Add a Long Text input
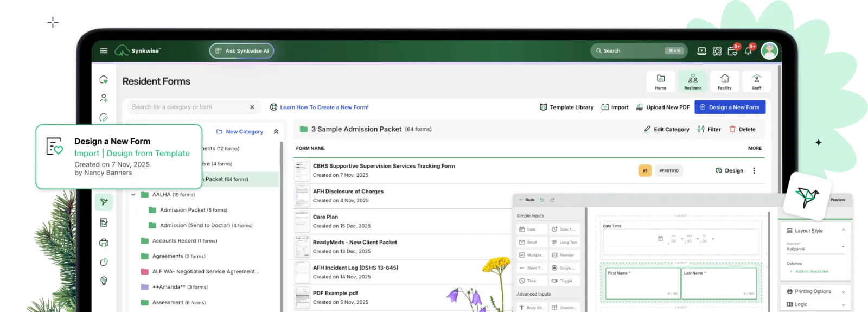868x312 pixels. [565, 242]
